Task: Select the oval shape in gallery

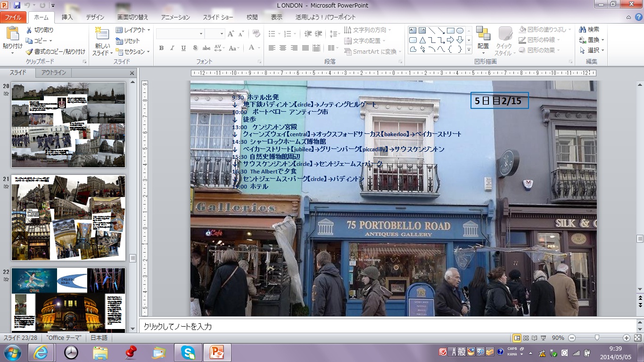Action: 460,31
